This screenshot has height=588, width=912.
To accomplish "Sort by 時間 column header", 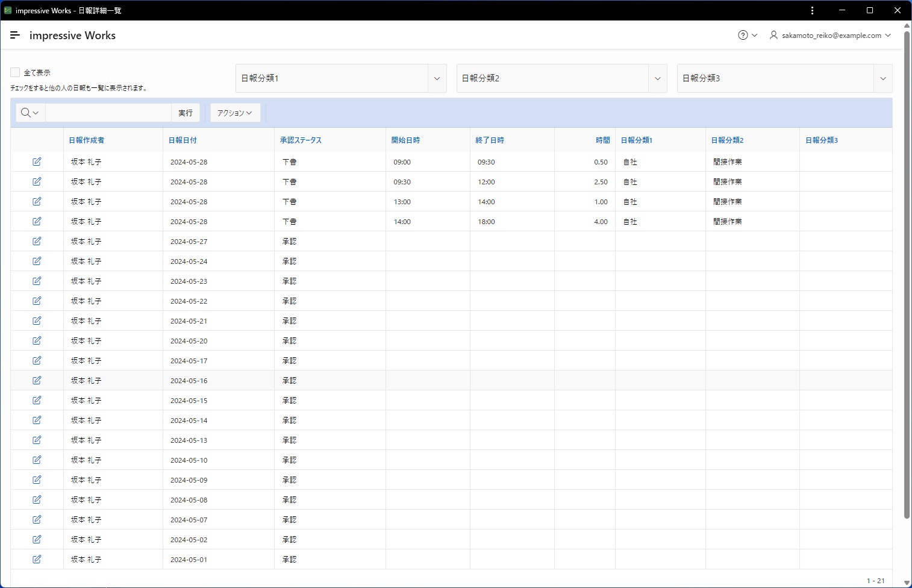I will point(603,140).
